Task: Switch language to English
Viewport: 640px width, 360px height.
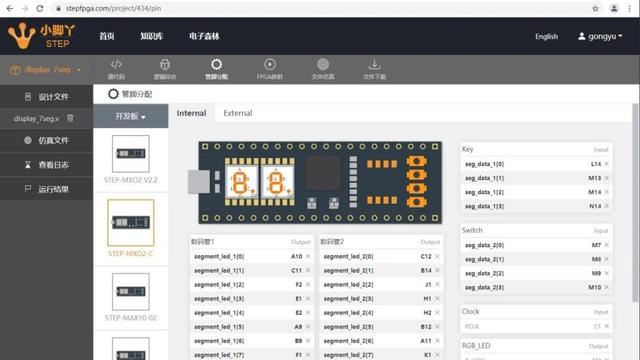Action: (547, 36)
